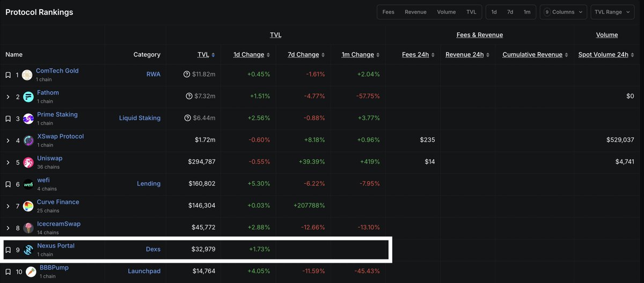Open Curve Finance protocol link
The width and height of the screenshot is (644, 283).
[x=58, y=202]
